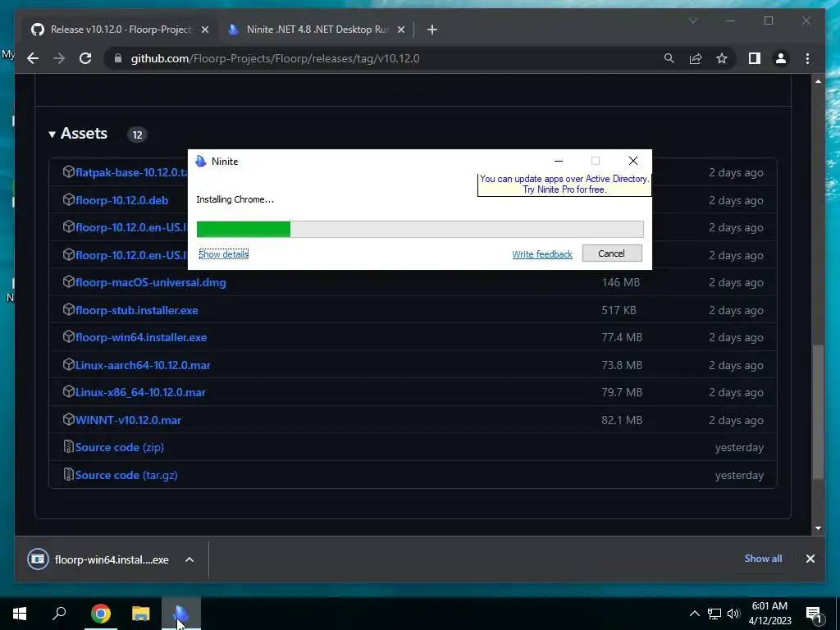
Task: Download floorp-win64.installer.exe
Action: [x=141, y=337]
